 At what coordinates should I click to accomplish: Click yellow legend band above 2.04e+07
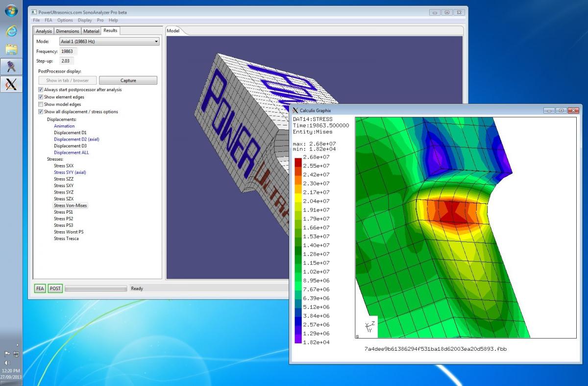[x=298, y=197]
